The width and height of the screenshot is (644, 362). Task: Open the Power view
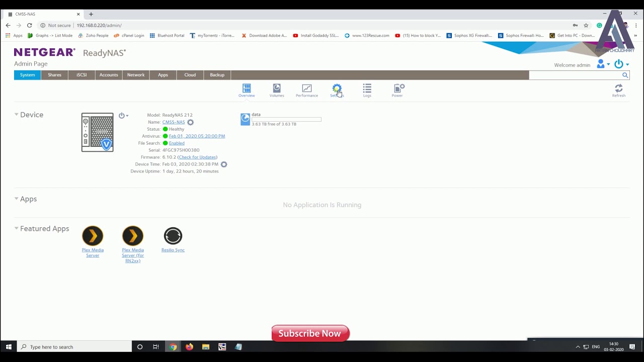(x=397, y=90)
